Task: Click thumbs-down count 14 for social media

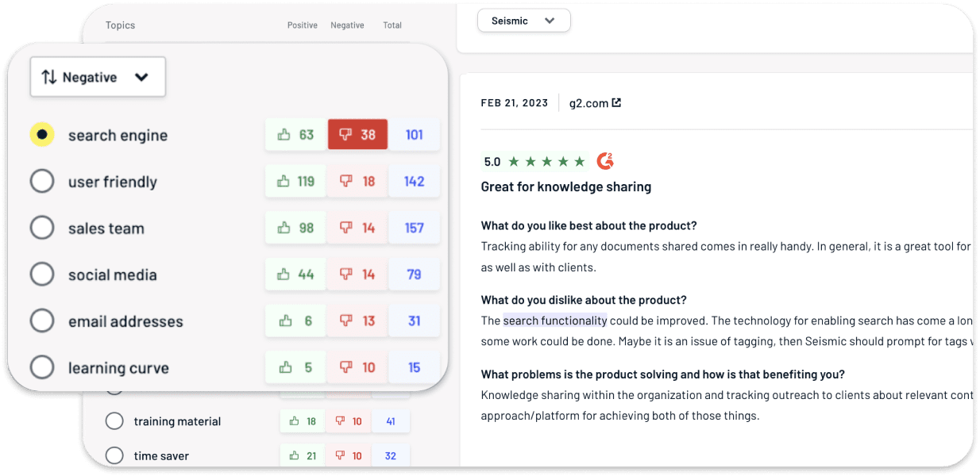Action: [357, 274]
